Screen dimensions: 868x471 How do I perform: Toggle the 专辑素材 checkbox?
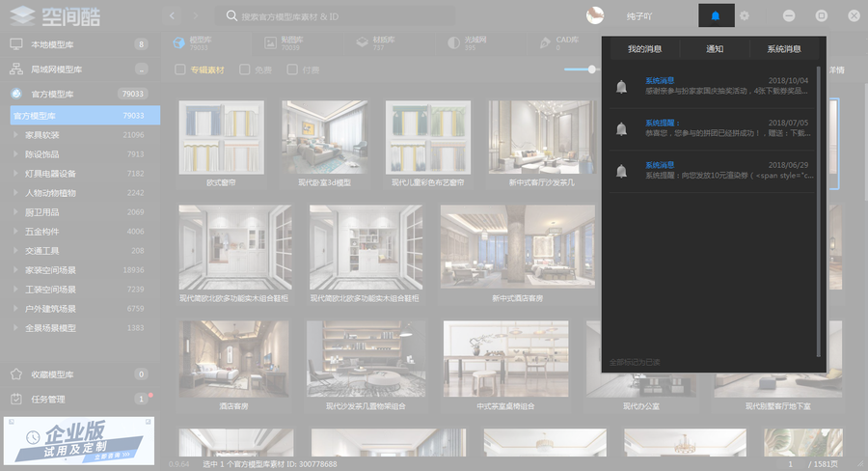tap(180, 69)
